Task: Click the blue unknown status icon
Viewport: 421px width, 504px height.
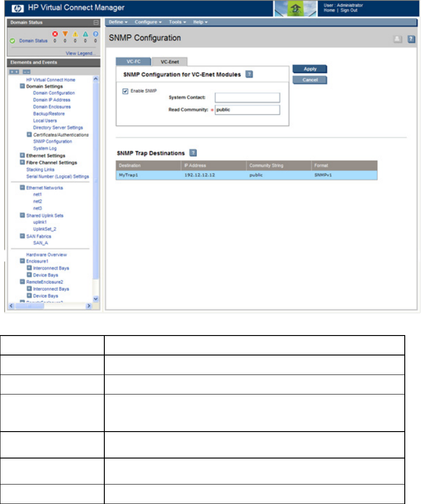Action: coord(96,34)
